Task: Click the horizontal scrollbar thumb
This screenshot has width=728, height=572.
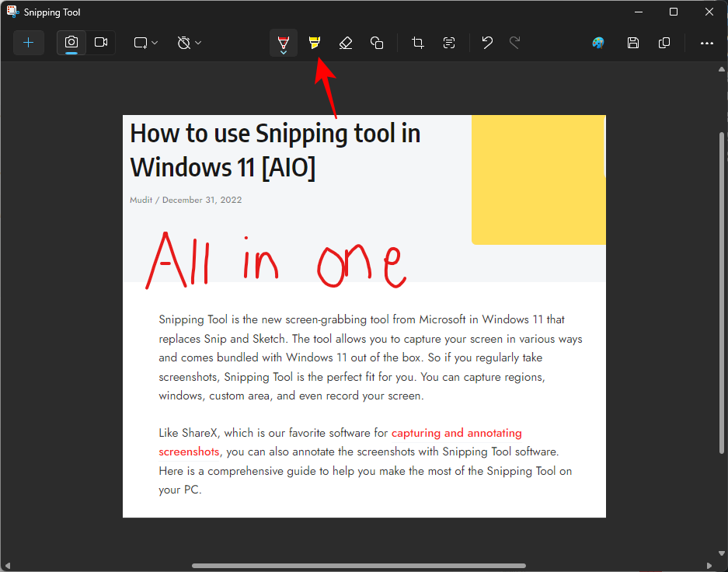Action: tap(359, 566)
